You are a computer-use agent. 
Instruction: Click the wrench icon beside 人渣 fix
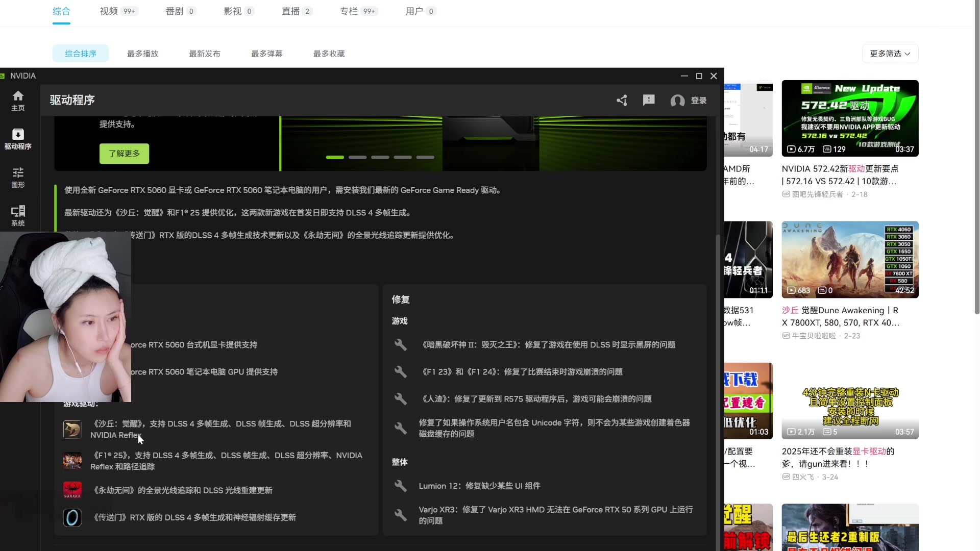tap(401, 399)
